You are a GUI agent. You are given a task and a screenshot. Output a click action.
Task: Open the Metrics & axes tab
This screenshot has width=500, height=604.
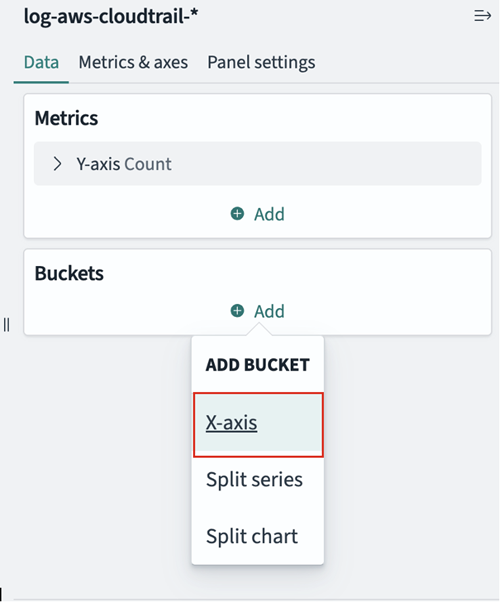point(133,62)
